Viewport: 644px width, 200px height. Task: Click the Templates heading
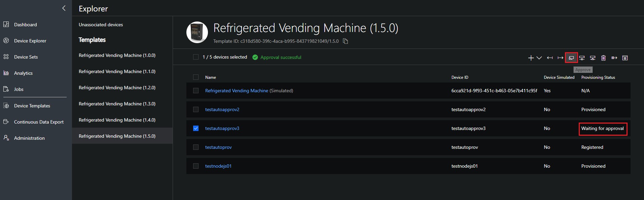tap(92, 40)
